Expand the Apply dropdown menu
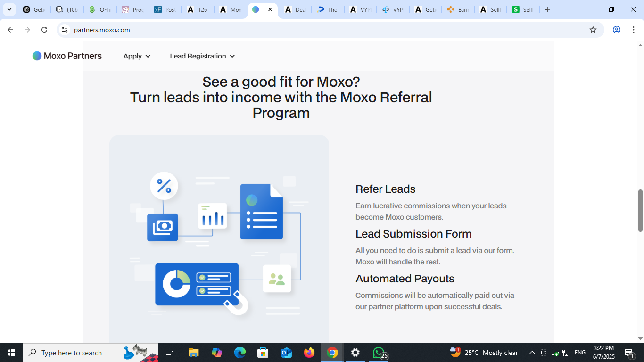This screenshot has width=644, height=362. click(x=137, y=56)
